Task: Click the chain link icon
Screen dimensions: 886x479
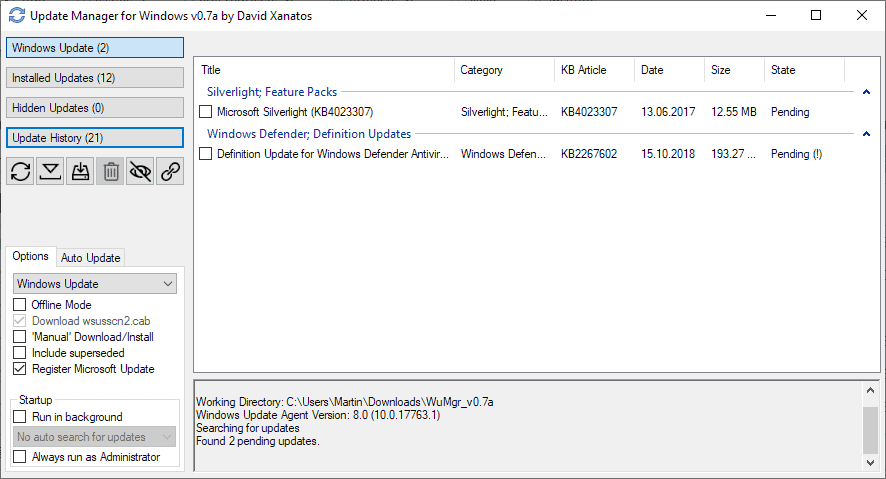Action: point(170,171)
